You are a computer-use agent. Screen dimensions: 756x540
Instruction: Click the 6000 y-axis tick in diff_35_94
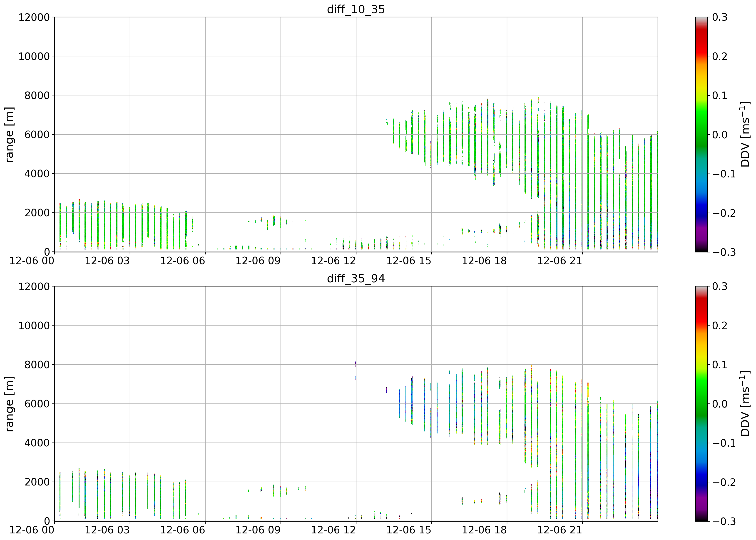point(37,404)
